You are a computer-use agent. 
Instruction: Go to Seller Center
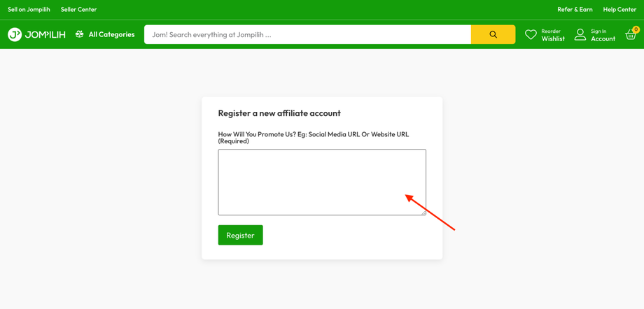tap(78, 9)
